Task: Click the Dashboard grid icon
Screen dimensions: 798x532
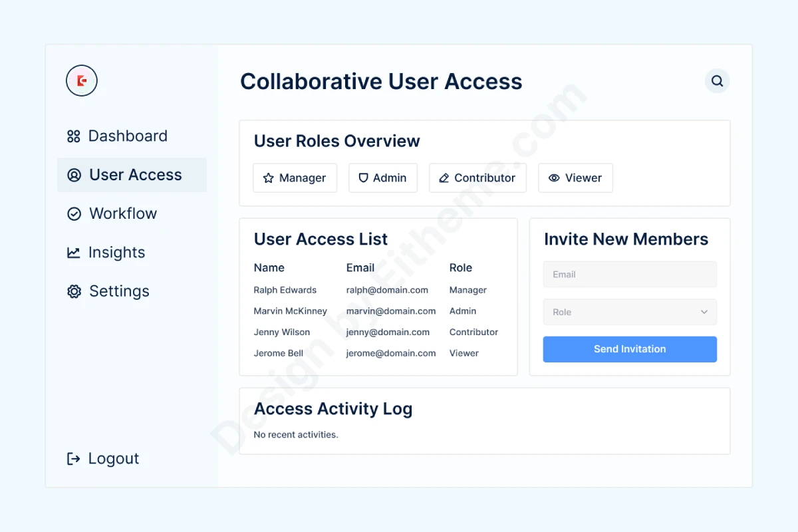Action: click(x=74, y=136)
